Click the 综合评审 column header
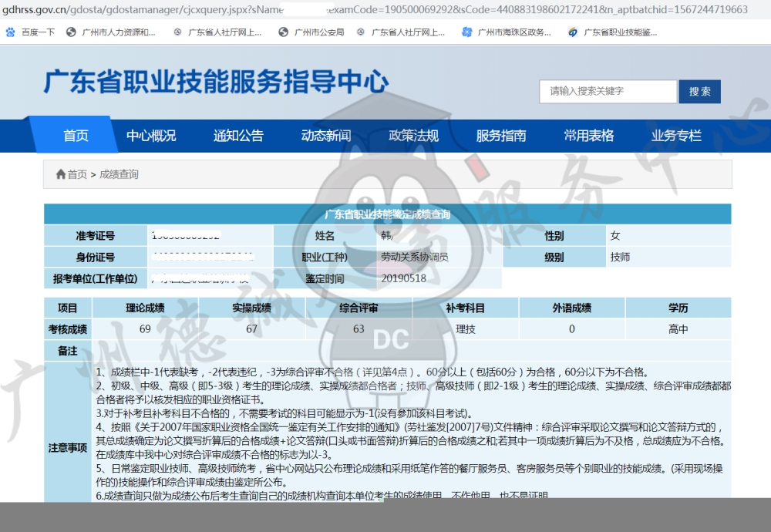The image size is (771, 532). click(x=359, y=308)
